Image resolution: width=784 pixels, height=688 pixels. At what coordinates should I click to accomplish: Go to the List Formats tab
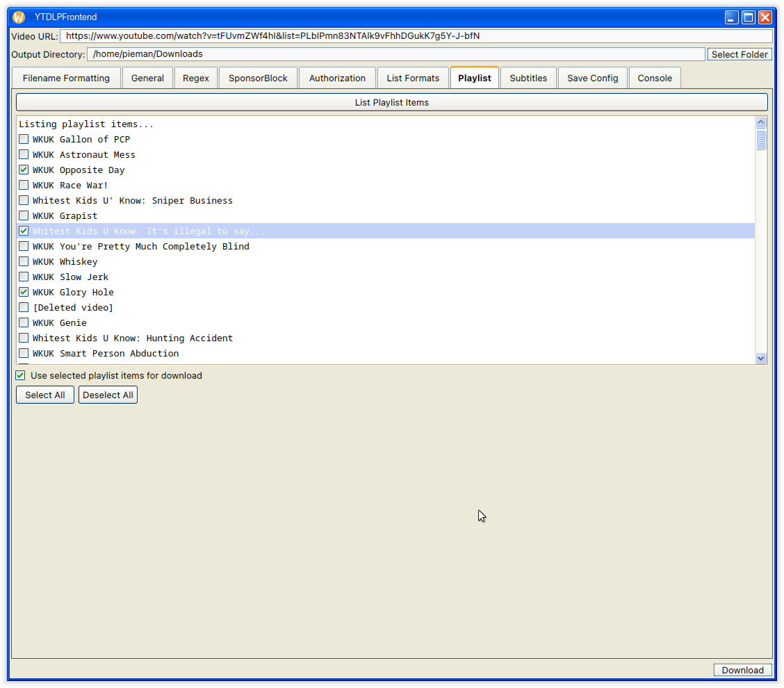[x=413, y=78]
